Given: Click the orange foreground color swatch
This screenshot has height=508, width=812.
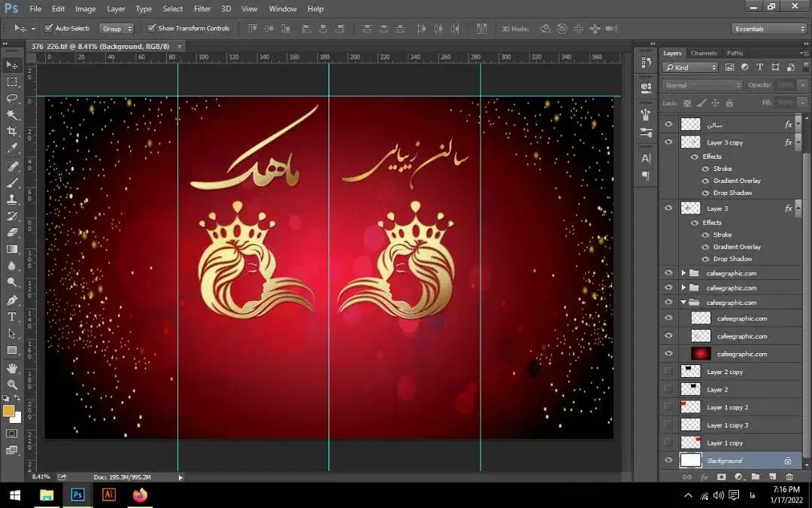Looking at the screenshot, I should [x=8, y=411].
